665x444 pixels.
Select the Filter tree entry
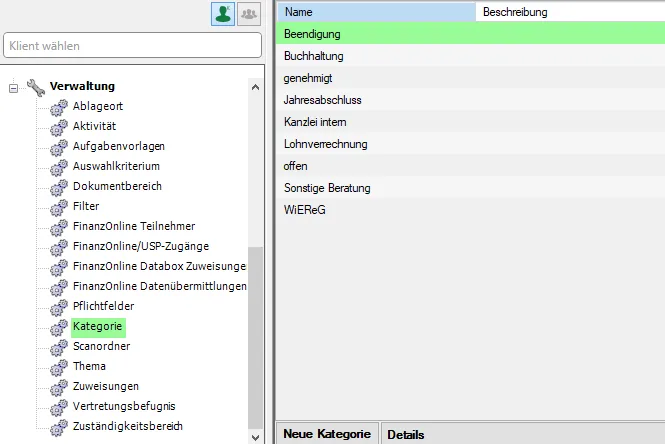pos(86,206)
